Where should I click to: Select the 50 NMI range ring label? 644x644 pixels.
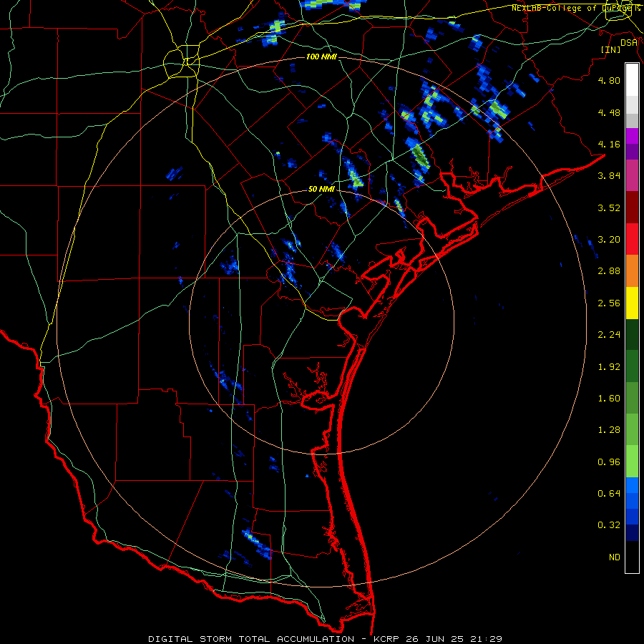[321, 189]
